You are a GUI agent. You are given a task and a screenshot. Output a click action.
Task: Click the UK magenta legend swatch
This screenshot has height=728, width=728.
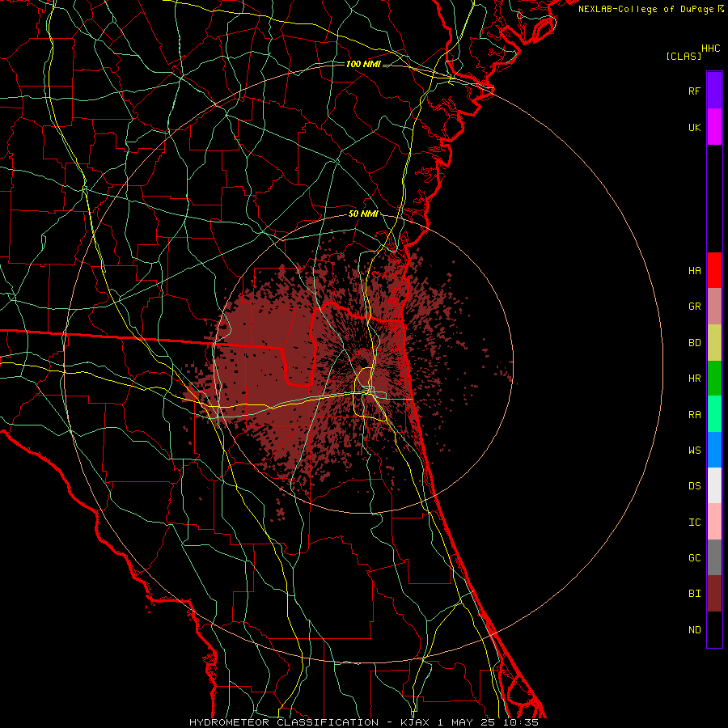pyautogui.click(x=714, y=127)
